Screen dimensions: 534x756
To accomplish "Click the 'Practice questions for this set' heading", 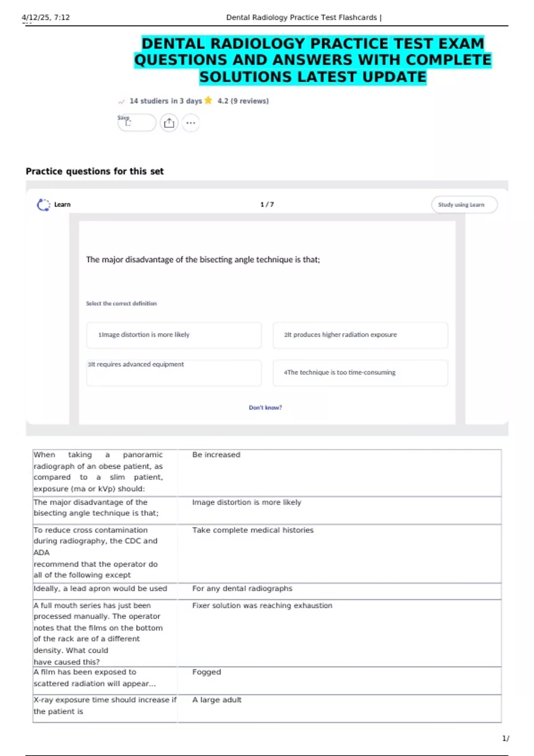I will (95, 171).
